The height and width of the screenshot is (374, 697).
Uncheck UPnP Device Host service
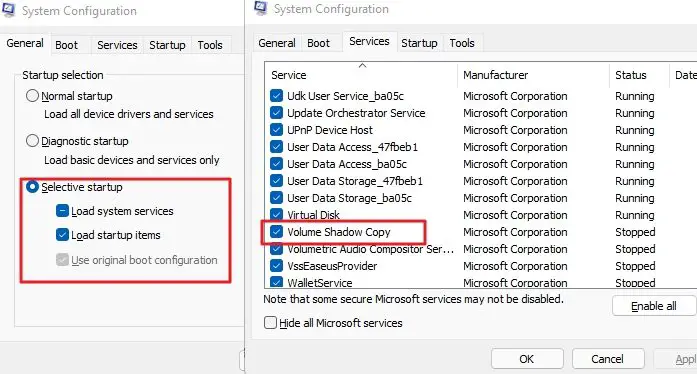(x=276, y=130)
